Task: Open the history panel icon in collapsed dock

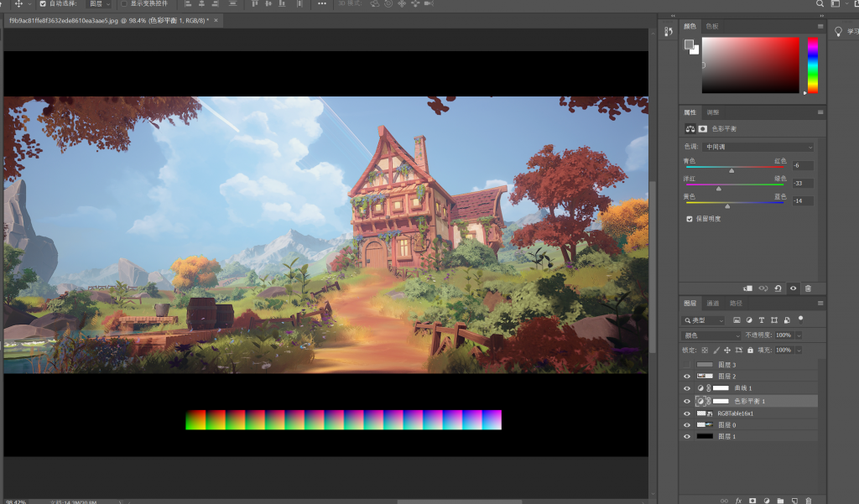Action: point(669,32)
